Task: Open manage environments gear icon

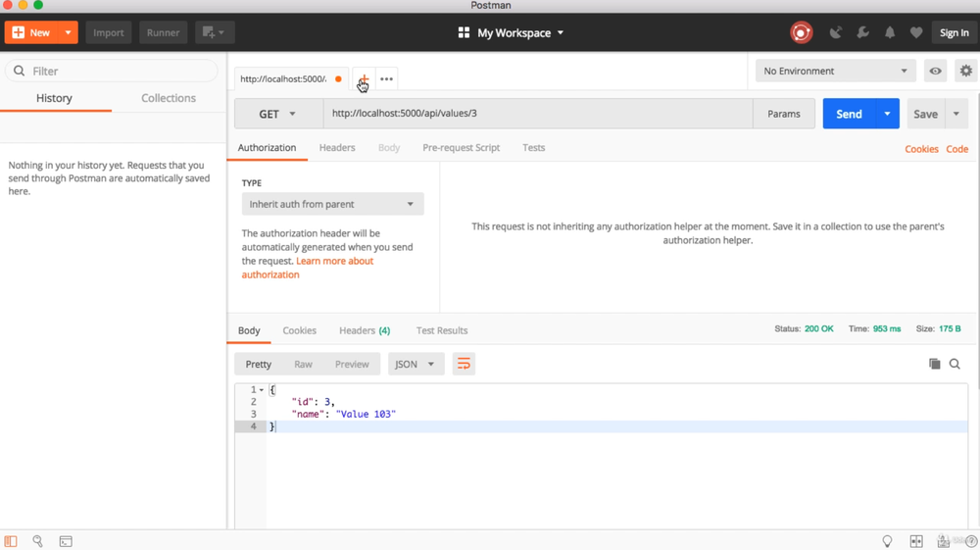Action: point(966,72)
